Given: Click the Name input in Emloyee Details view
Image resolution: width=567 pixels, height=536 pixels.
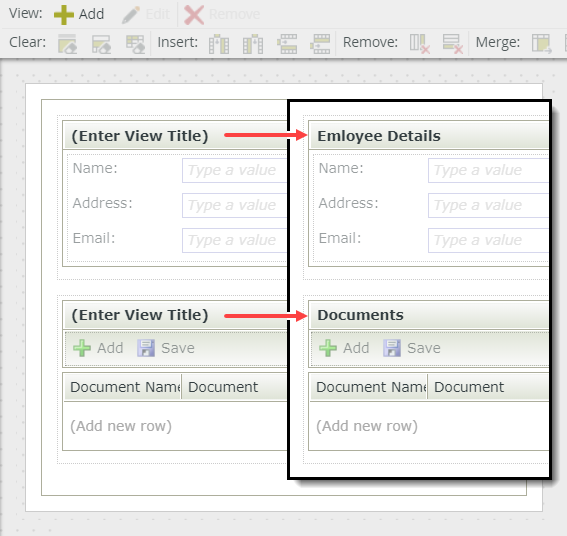Looking at the screenshot, I should click(x=488, y=170).
